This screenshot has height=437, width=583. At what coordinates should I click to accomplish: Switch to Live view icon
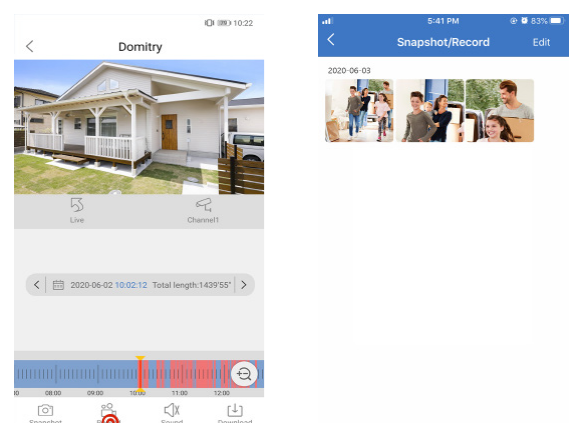(x=77, y=205)
